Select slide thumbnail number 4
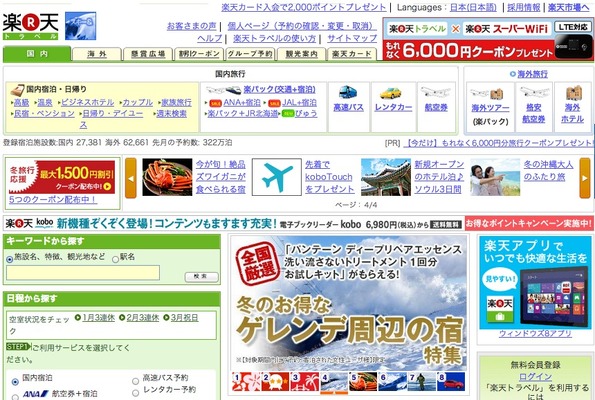This screenshot has height=400, width=595. tap(334, 382)
